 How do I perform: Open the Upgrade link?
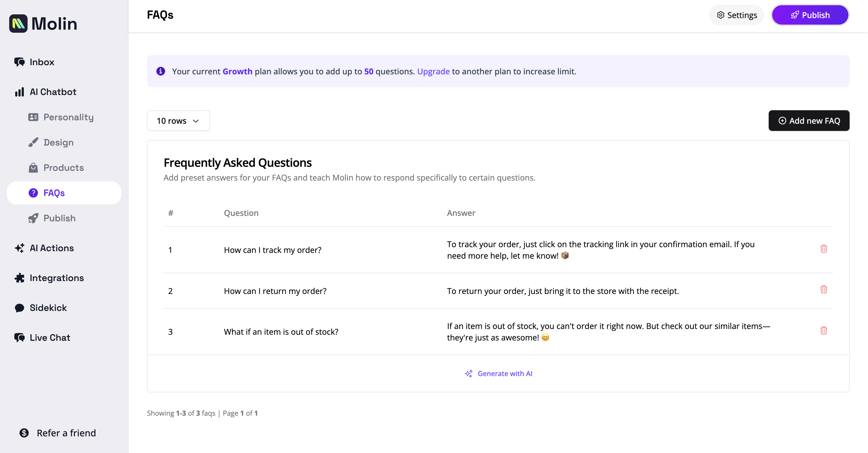tap(433, 71)
